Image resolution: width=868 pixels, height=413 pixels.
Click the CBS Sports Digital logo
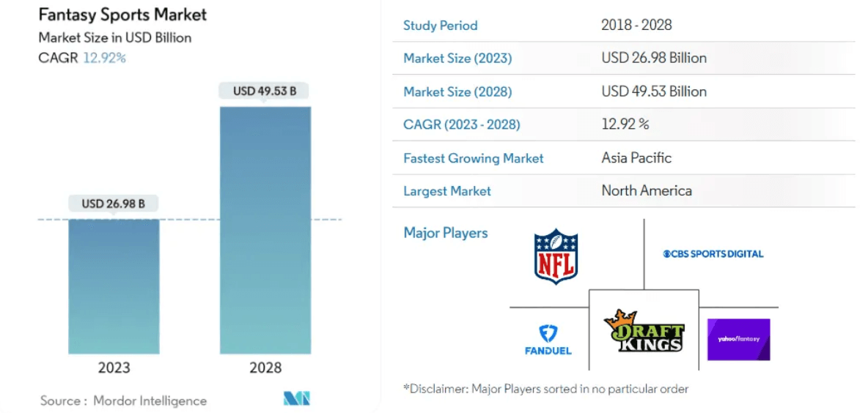(713, 253)
